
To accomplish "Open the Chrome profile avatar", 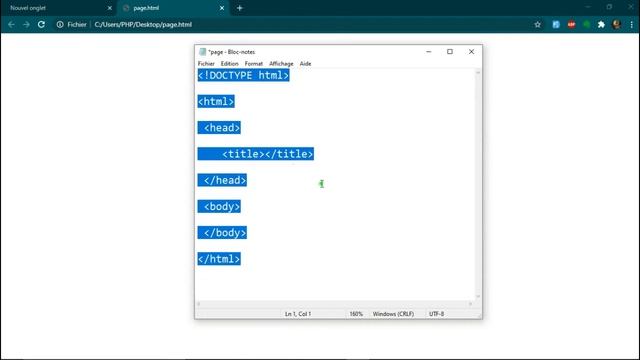I will [617, 24].
